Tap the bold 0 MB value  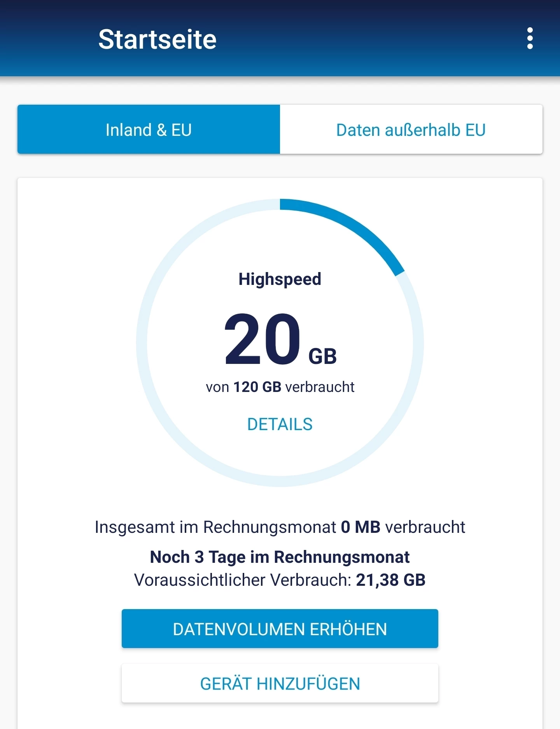(360, 527)
